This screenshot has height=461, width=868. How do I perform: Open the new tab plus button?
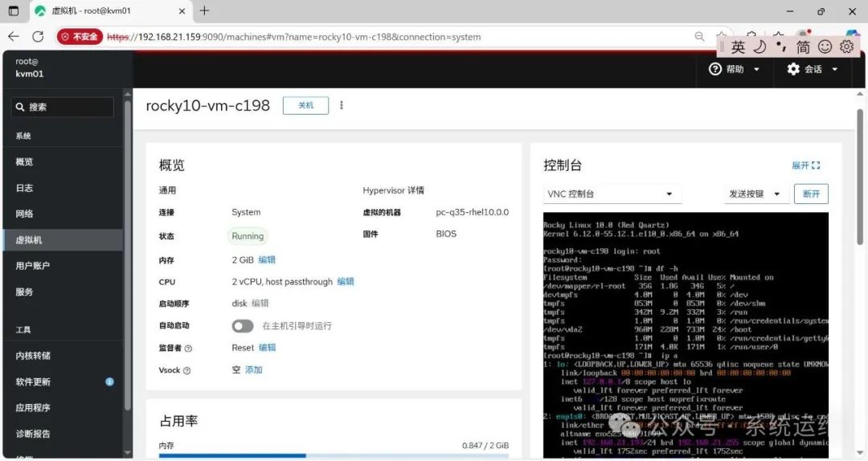click(204, 10)
